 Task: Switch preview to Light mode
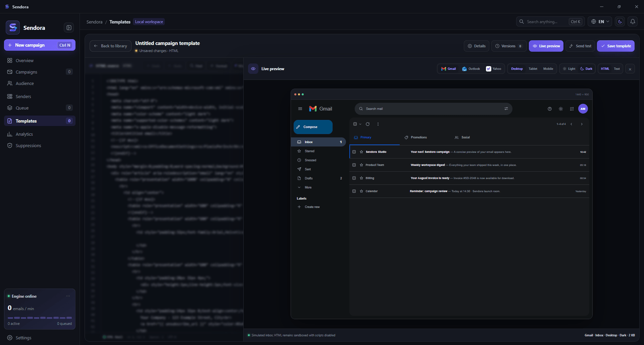click(569, 69)
